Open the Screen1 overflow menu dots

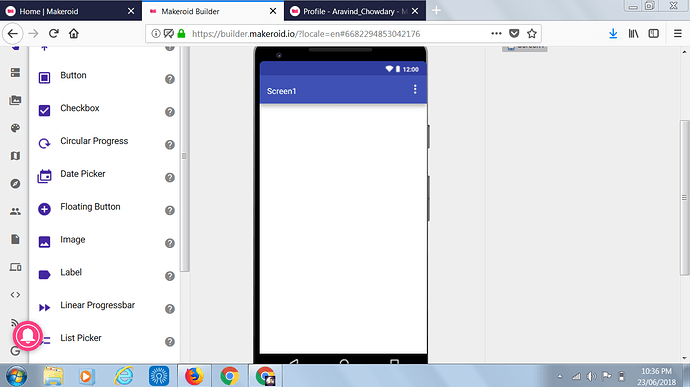(415, 90)
